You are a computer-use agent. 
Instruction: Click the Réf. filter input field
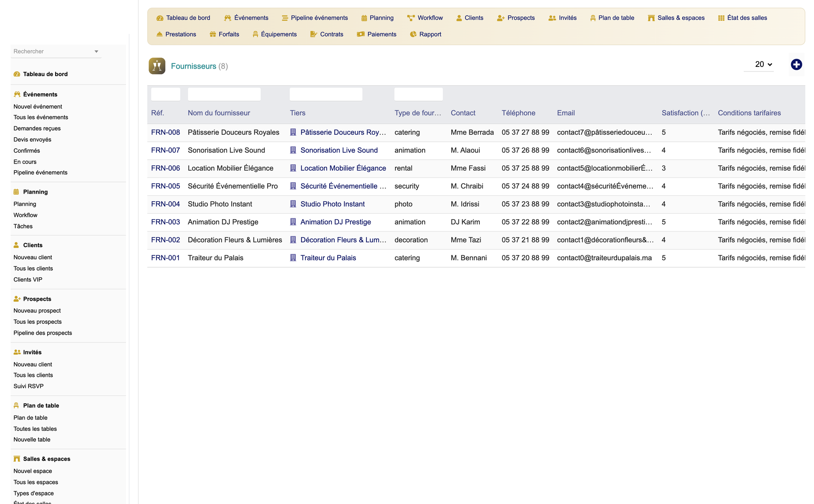(x=166, y=94)
